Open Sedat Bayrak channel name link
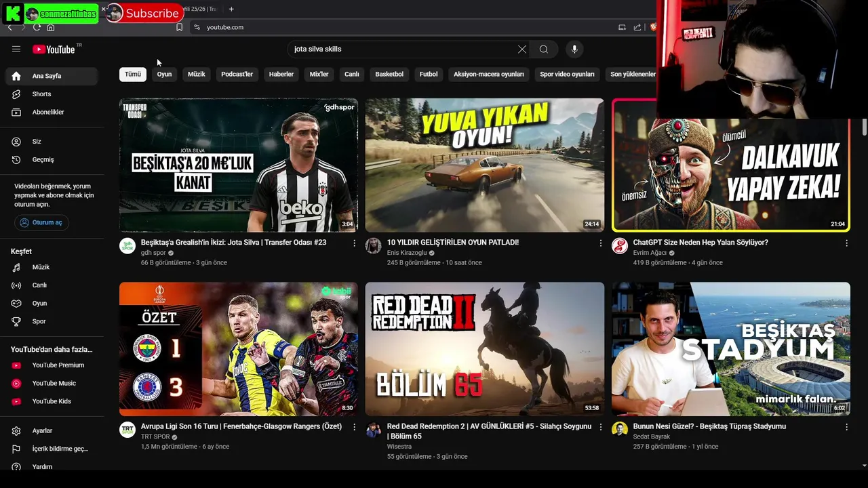Image resolution: width=868 pixels, height=488 pixels. pyautogui.click(x=652, y=436)
